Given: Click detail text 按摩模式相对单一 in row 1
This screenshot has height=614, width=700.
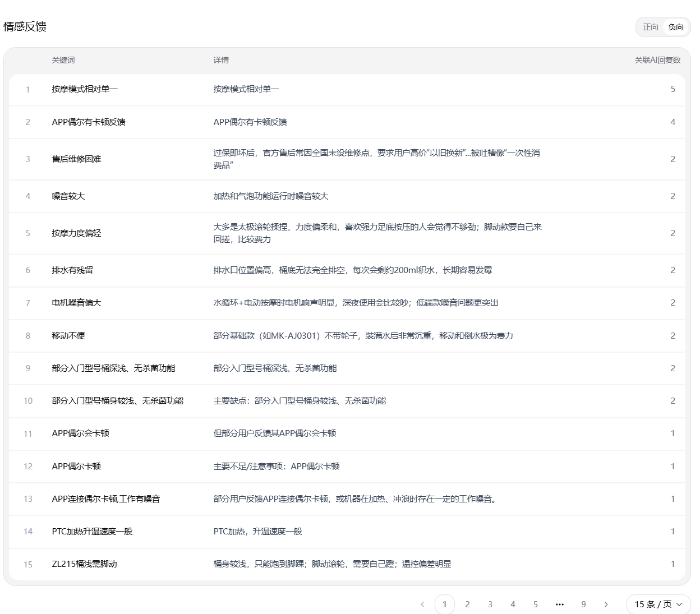Looking at the screenshot, I should [246, 89].
